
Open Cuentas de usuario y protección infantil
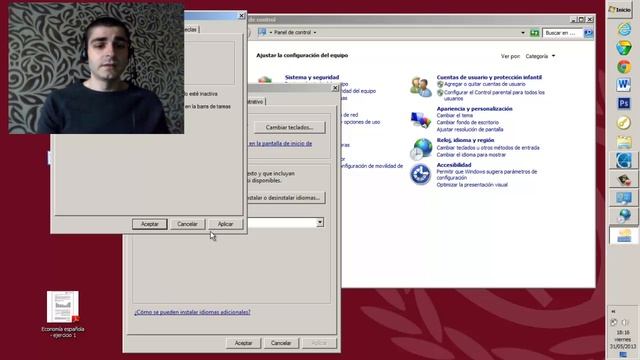(x=489, y=77)
